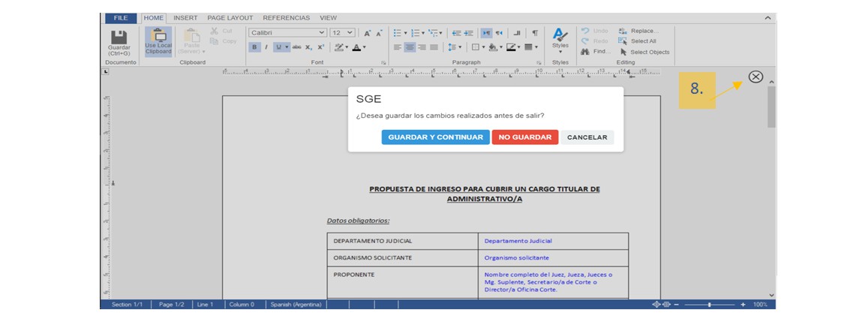The image size is (868, 328).
Task: Open the font size 12 dropdown
Action: pos(350,33)
